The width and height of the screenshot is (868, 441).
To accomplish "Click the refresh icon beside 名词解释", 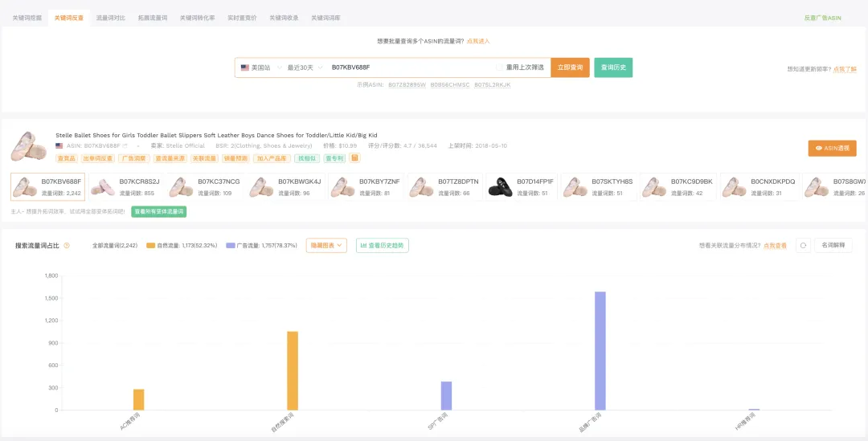I will pyautogui.click(x=803, y=246).
